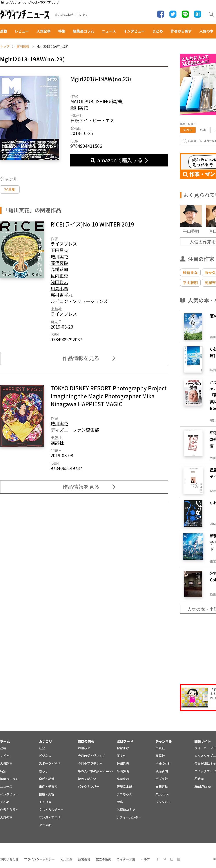Select the 作家 filter option

(x=203, y=130)
